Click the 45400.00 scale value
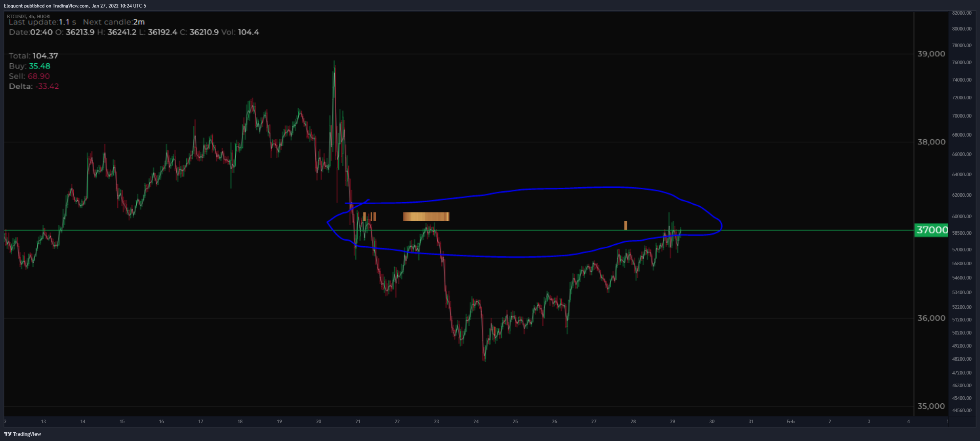 962,398
